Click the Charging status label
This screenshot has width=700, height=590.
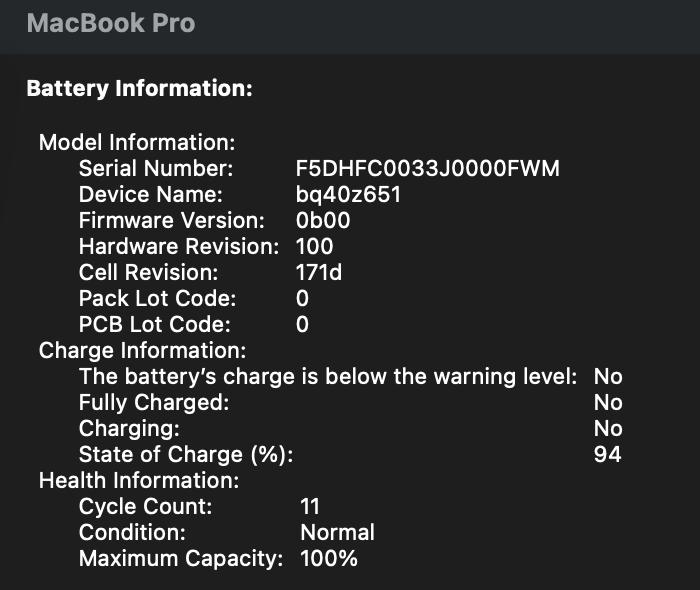129,428
